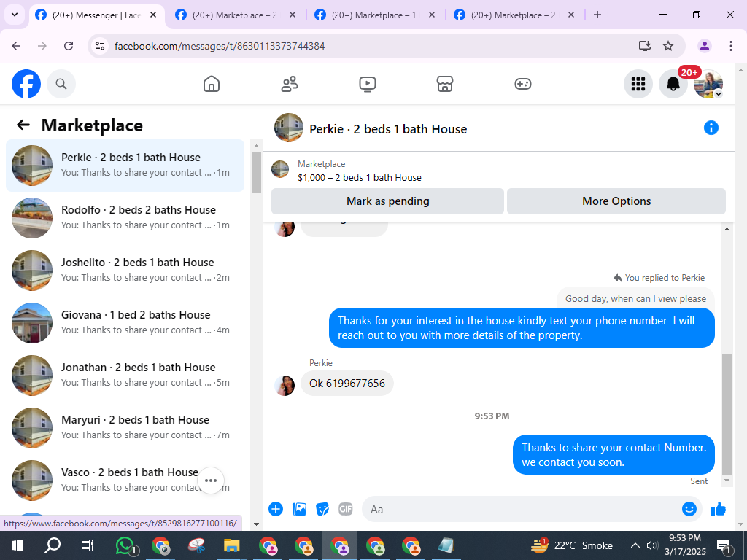Open the Rodolfo 2 beds 2 baths conversation
Viewport: 747px width, 560px height.
tap(125, 217)
